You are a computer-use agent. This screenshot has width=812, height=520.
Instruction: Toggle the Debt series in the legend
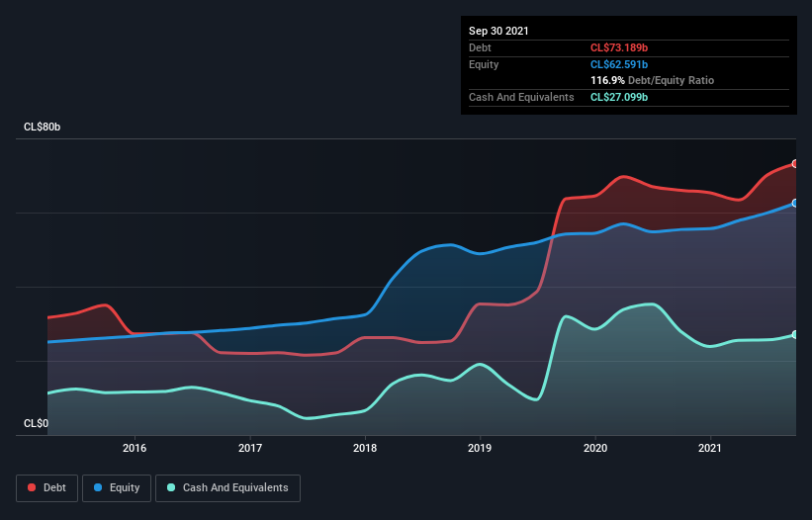[47, 488]
